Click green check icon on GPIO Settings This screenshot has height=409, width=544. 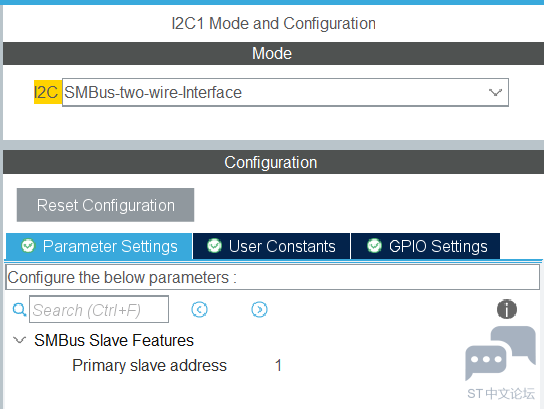coord(374,246)
